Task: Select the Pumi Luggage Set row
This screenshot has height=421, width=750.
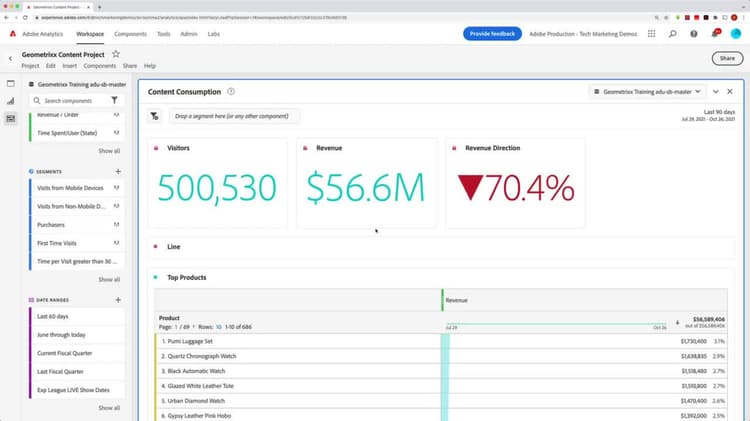Action: (441, 341)
